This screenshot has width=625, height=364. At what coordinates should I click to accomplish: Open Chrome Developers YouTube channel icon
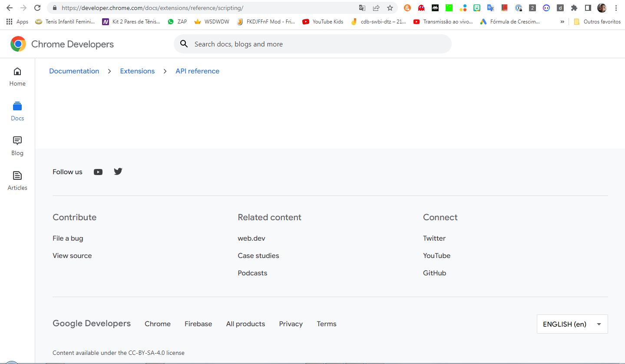tap(98, 172)
